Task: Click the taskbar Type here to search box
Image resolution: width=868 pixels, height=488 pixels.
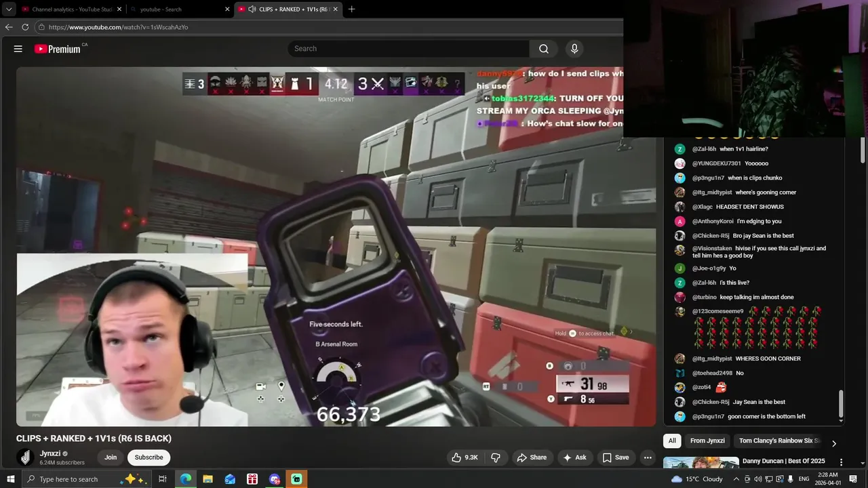Action: [87, 479]
